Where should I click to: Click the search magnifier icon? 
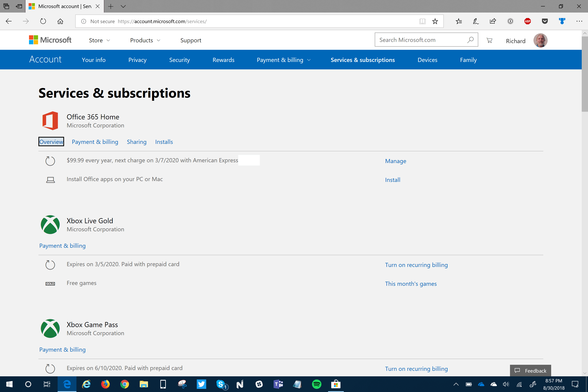(470, 40)
